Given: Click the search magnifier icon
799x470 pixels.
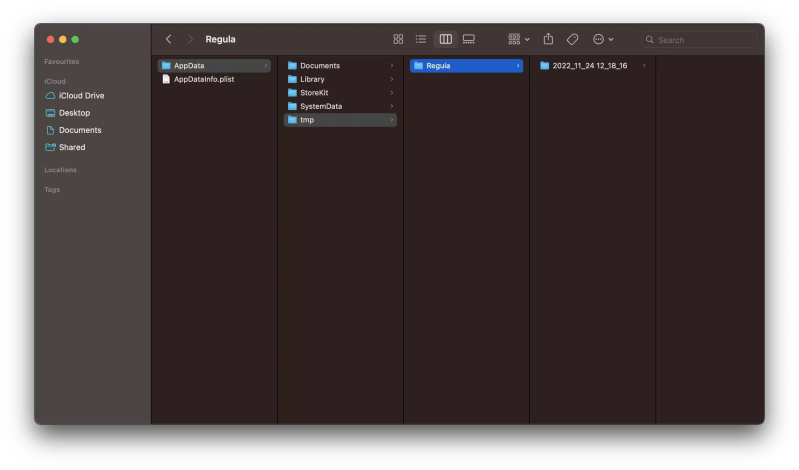Looking at the screenshot, I should click(x=650, y=40).
